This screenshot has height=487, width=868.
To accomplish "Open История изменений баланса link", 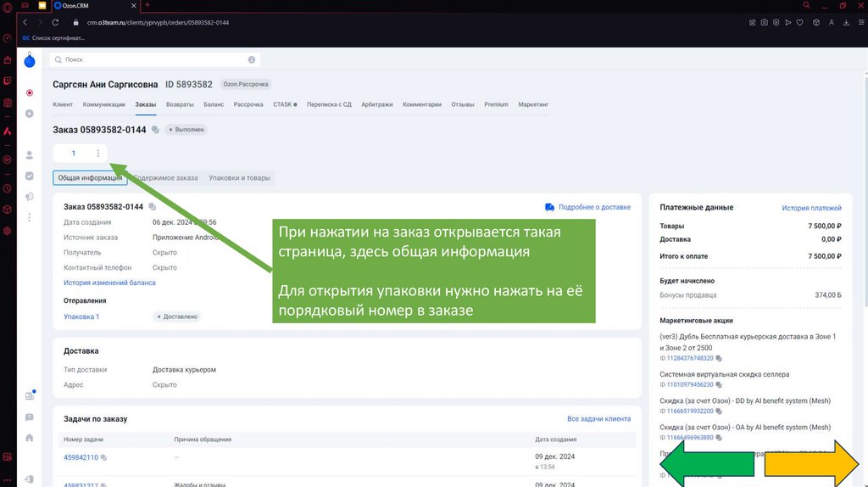I will click(109, 283).
